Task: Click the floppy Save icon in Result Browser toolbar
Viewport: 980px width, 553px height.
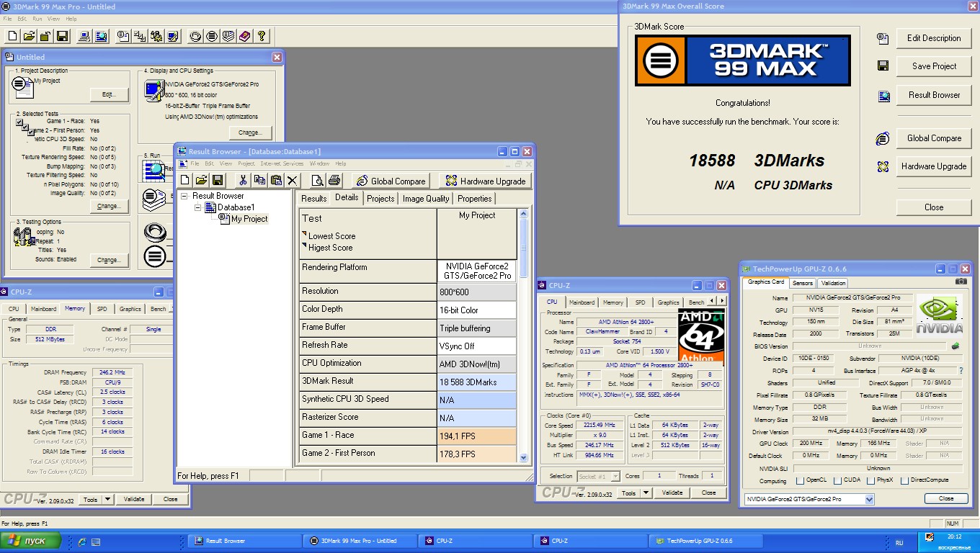Action: tap(218, 180)
